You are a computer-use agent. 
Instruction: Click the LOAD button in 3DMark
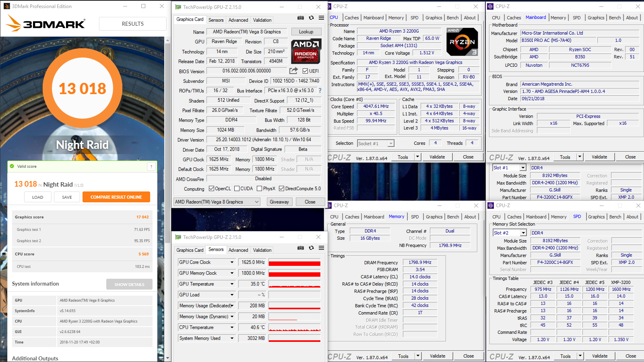(38, 197)
